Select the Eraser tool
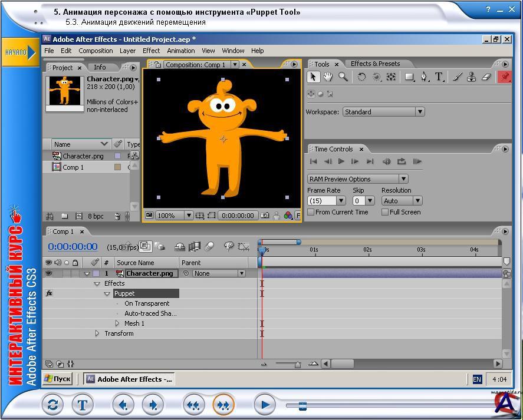Image resolution: width=523 pixels, height=420 pixels. tap(486, 77)
